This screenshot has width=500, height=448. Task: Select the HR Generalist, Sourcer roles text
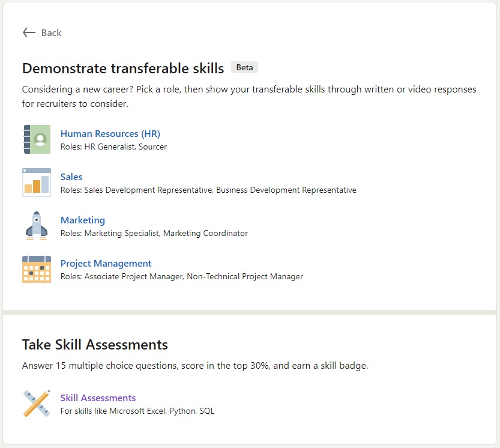(114, 147)
